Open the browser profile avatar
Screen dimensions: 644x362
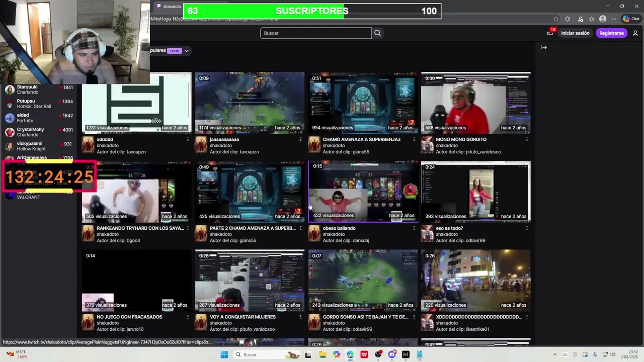click(603, 19)
